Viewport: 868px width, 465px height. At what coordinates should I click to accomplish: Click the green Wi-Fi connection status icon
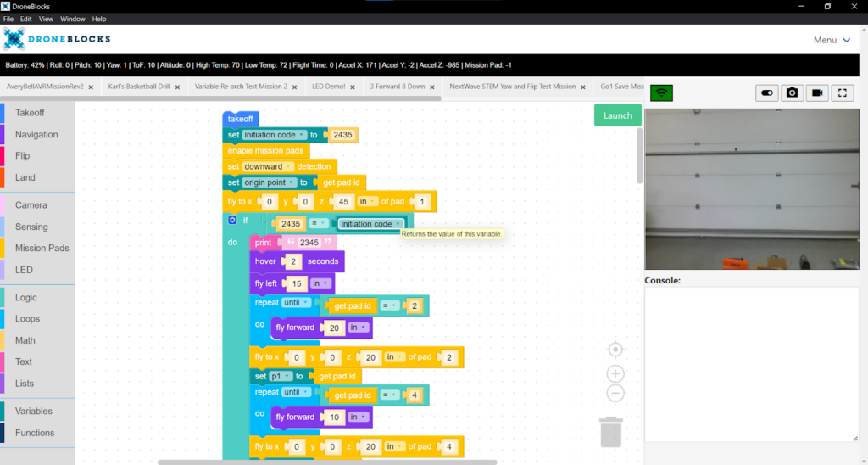[661, 92]
